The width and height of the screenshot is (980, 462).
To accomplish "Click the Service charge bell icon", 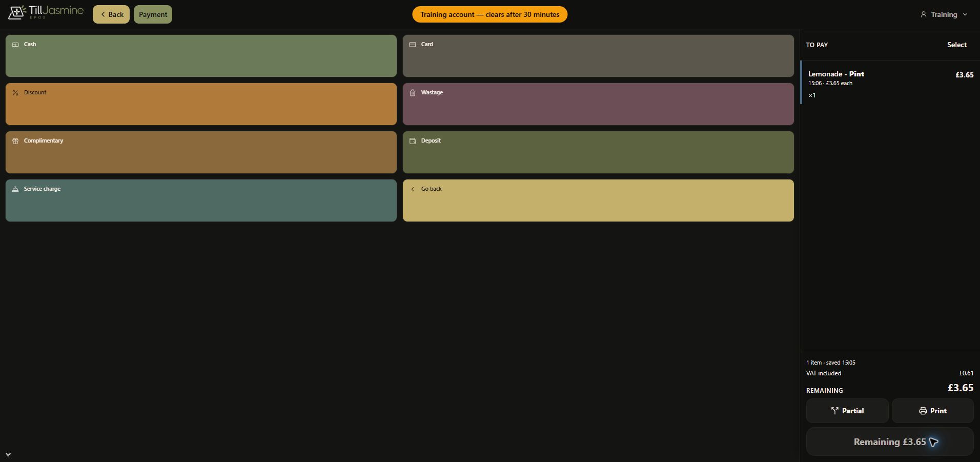I will 15,189.
